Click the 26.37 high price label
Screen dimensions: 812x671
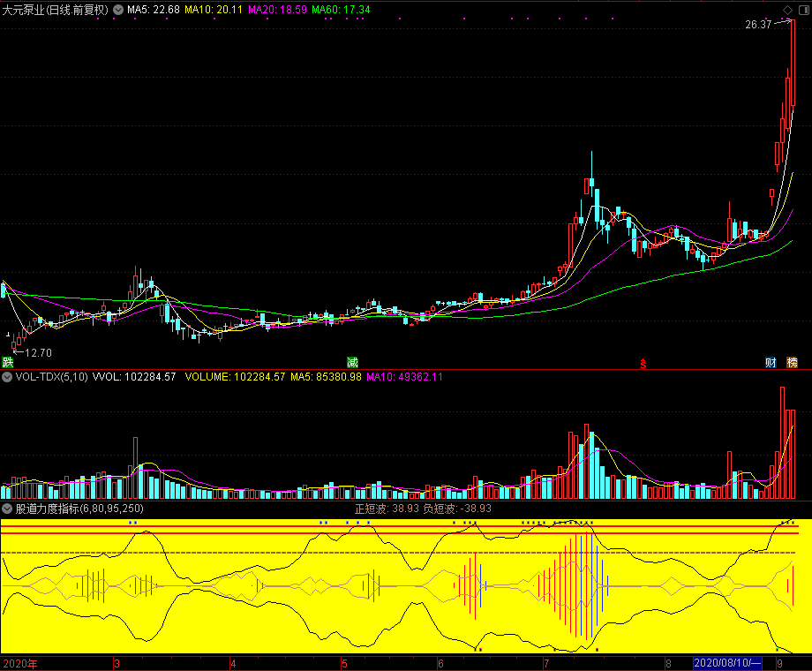tap(758, 25)
